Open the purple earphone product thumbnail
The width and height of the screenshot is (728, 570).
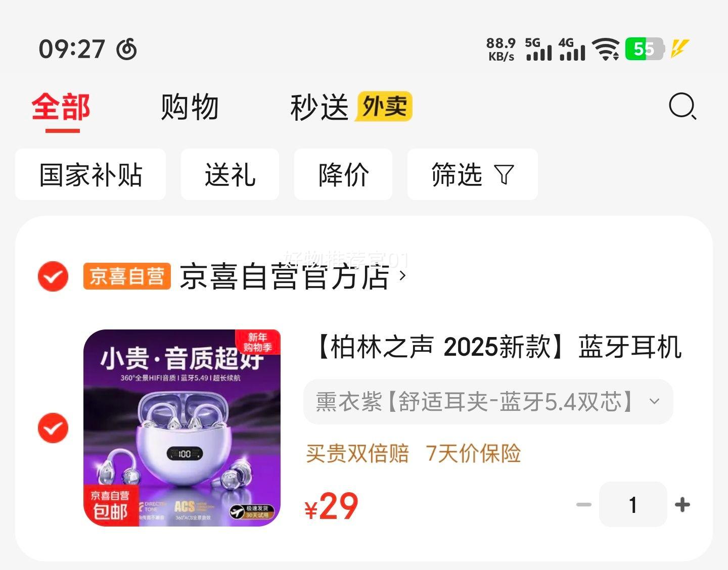click(182, 428)
